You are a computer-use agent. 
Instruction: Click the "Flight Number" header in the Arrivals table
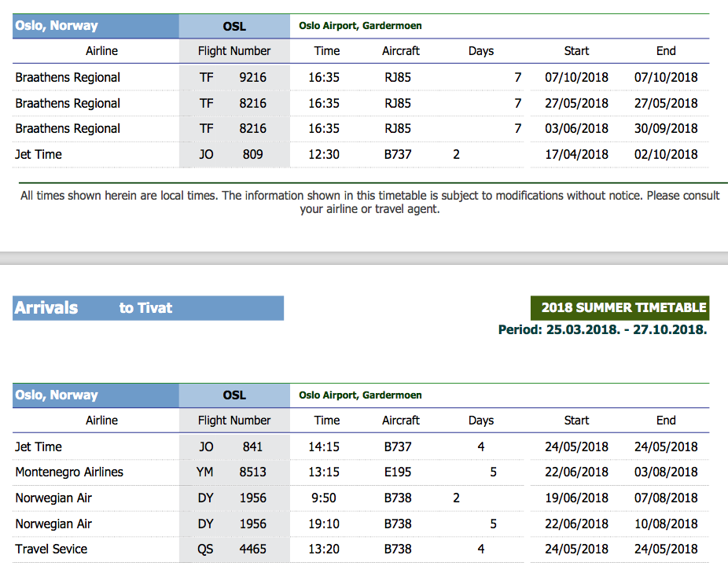click(234, 420)
